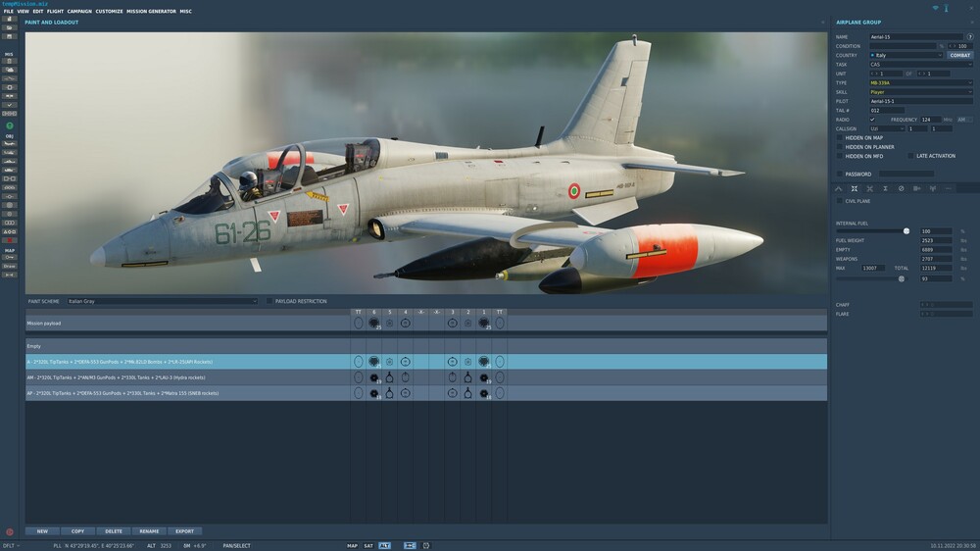Screen dimensions: 980x551
Task: Click the save mission disk icon
Action: [x=10, y=37]
